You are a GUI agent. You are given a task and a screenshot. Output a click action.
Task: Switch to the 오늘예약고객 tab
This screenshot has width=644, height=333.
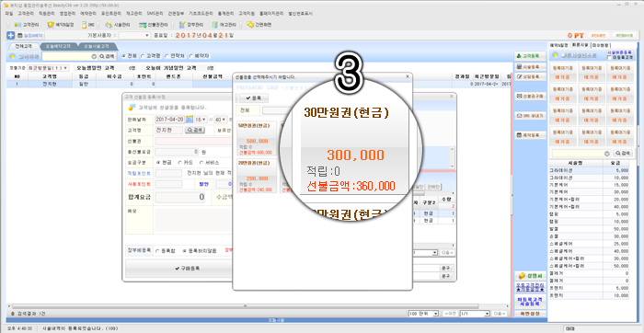click(58, 46)
